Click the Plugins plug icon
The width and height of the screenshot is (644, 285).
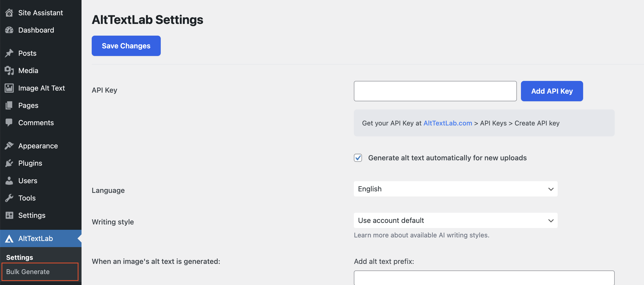9,163
